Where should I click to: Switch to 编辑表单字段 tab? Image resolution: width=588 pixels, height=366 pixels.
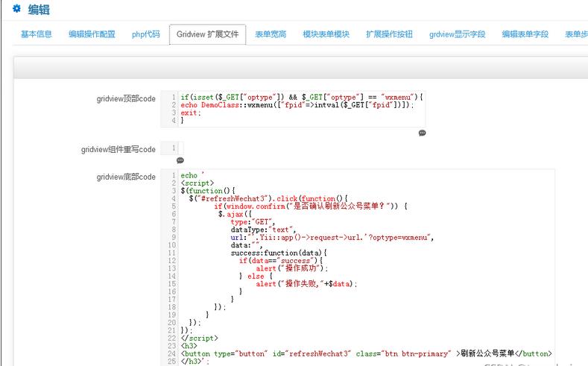tap(525, 34)
